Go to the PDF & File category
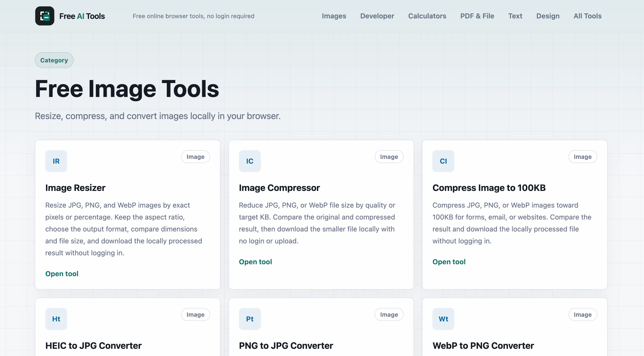The height and width of the screenshot is (356, 644). [x=477, y=16]
